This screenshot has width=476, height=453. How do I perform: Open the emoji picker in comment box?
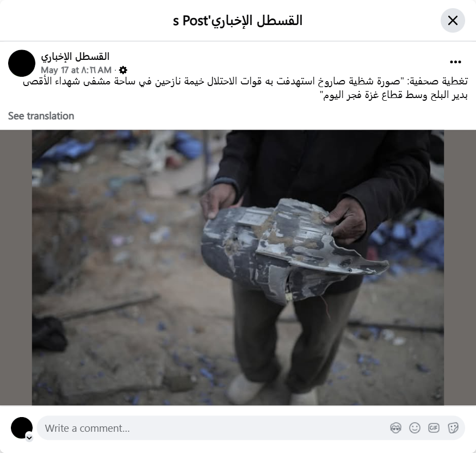[415, 428]
